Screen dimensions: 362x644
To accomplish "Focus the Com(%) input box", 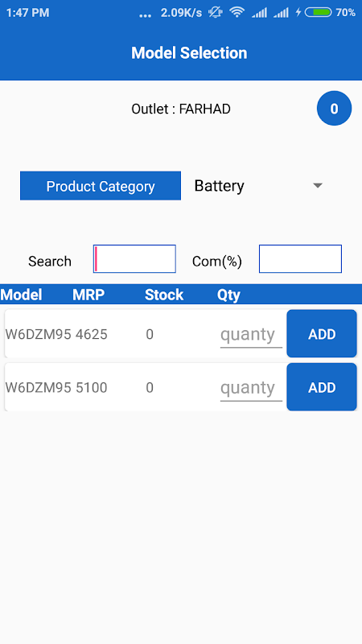I will tap(300, 258).
